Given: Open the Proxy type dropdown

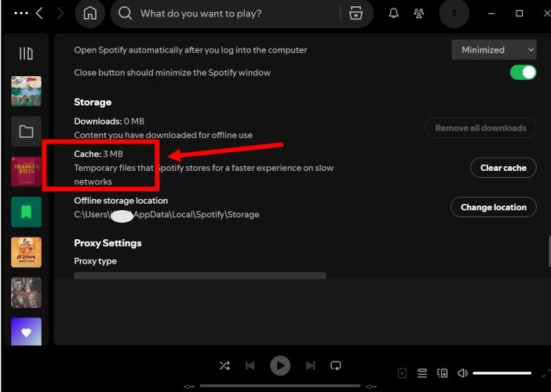Looking at the screenshot, I should coord(200,274).
